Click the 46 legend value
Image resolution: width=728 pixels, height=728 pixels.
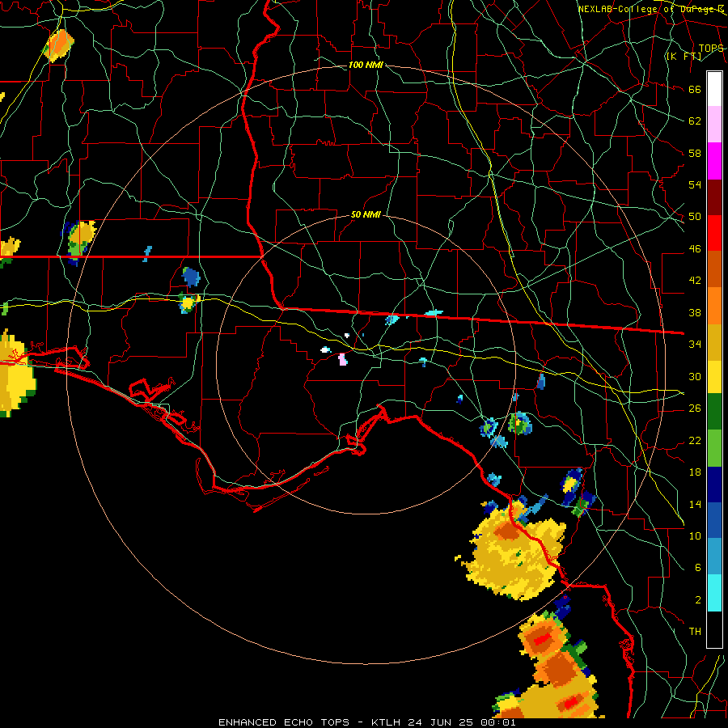click(695, 249)
